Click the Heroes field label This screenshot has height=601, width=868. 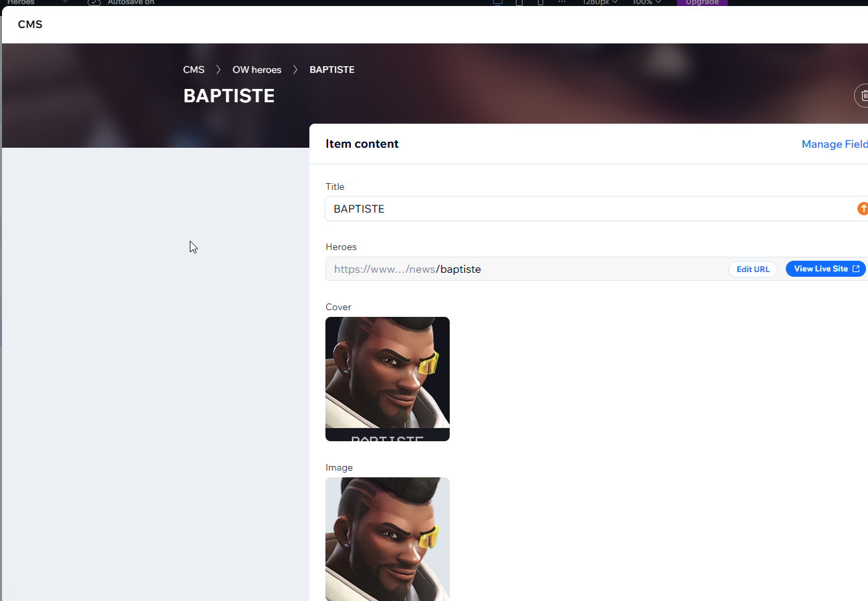tap(341, 247)
